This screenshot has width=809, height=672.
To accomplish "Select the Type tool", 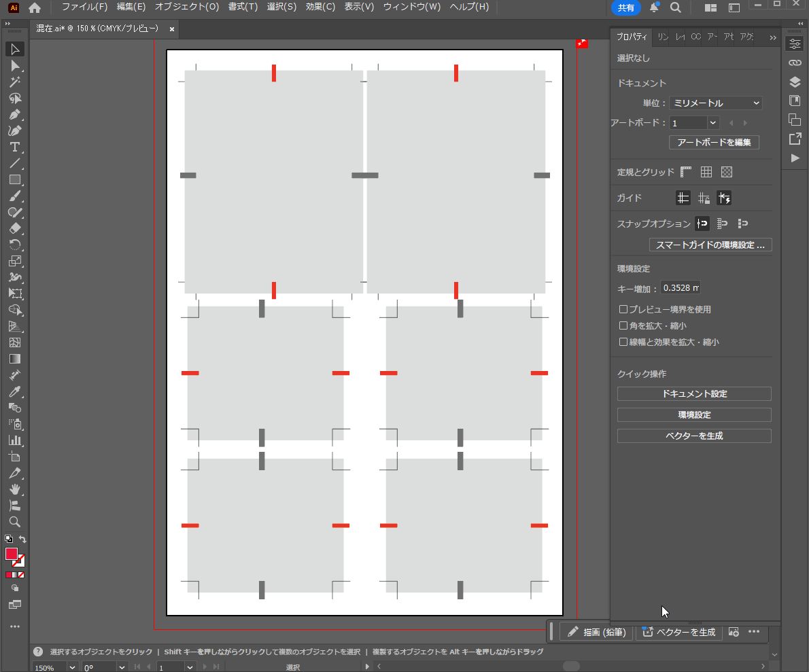I will pos(14,147).
